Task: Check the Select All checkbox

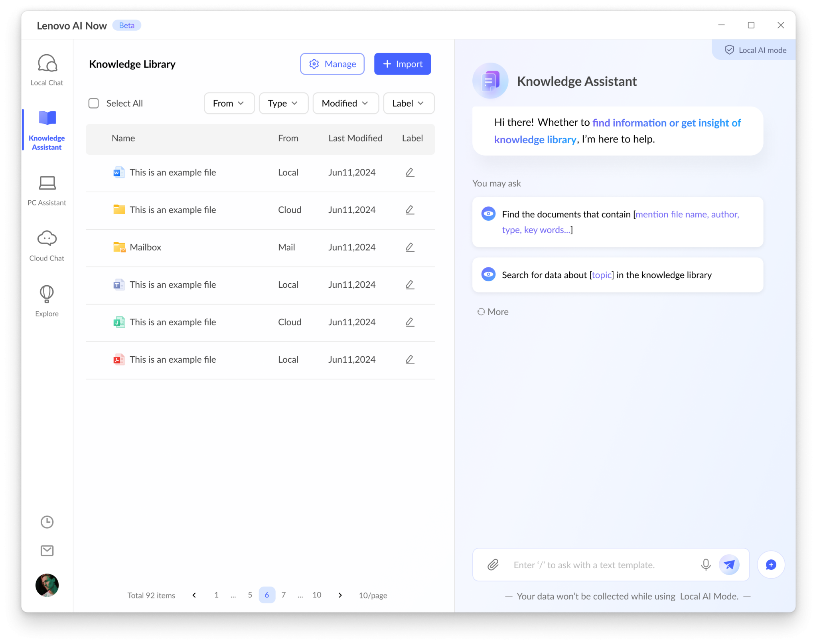Action: pos(94,103)
